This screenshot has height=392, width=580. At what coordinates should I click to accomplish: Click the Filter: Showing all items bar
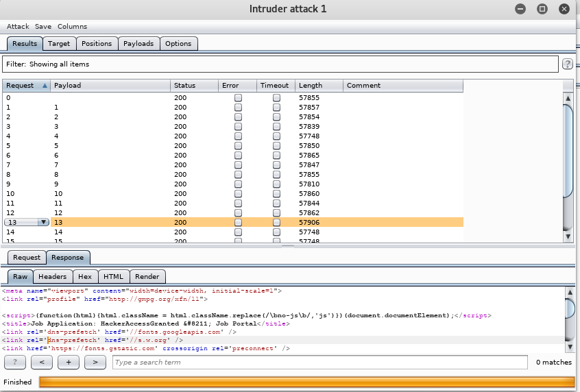(280, 64)
